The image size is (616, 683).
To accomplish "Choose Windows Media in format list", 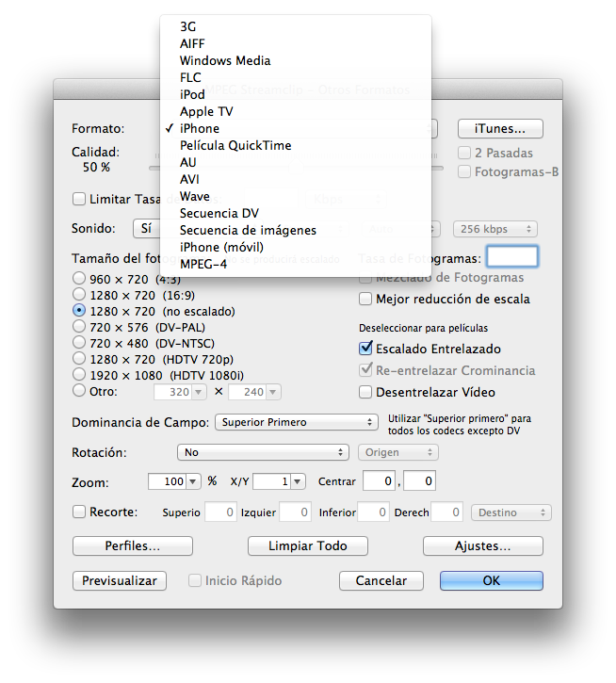I will click(x=224, y=60).
